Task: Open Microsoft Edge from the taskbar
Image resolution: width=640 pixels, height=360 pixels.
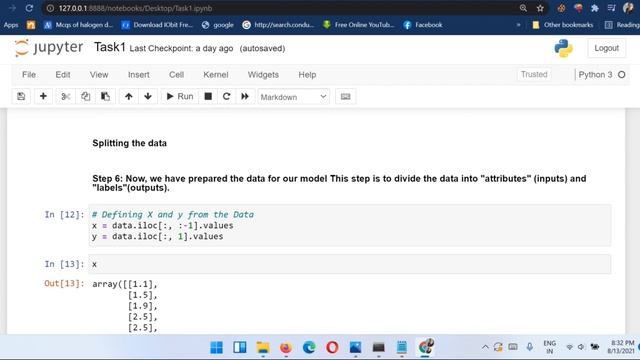Action: click(x=309, y=347)
